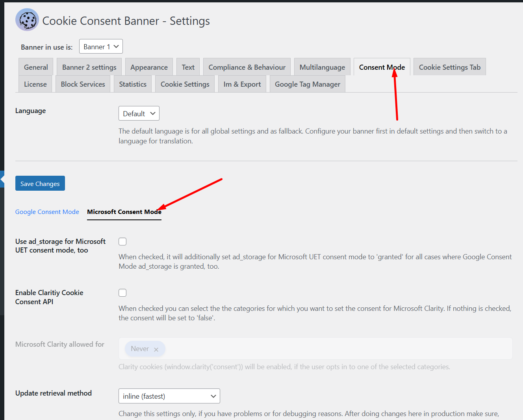Open the Update retrieval method dropdown
This screenshot has height=420, width=523.
[x=169, y=396]
